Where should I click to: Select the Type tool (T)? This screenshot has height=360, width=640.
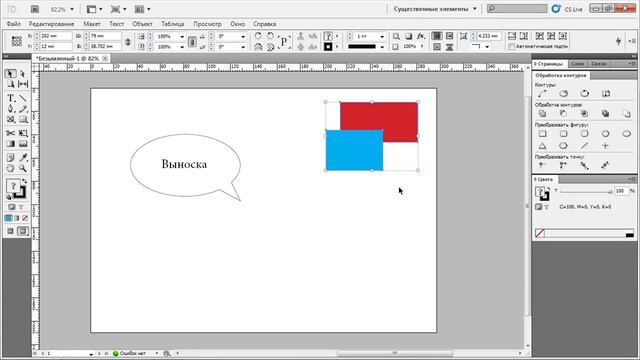click(x=10, y=98)
